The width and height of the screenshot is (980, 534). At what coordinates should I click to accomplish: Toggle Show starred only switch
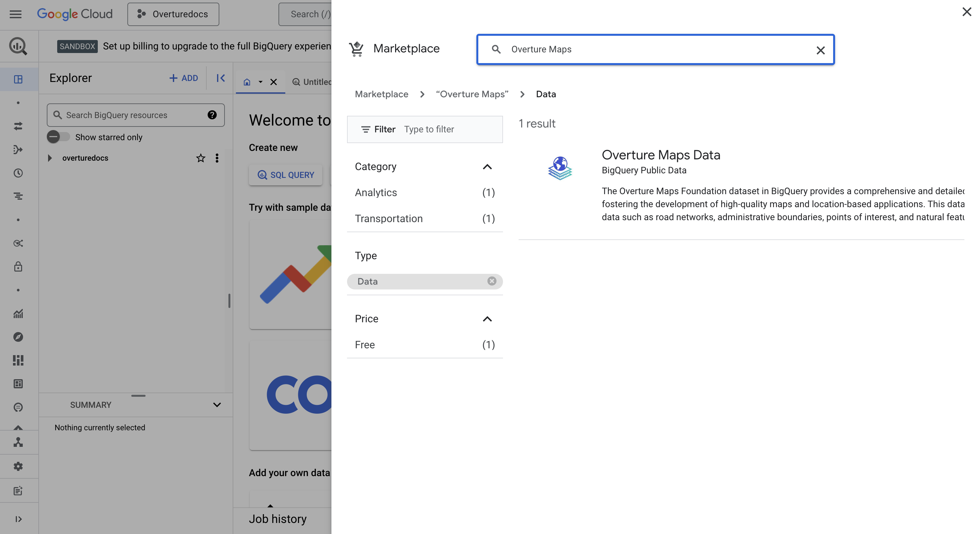tap(58, 137)
